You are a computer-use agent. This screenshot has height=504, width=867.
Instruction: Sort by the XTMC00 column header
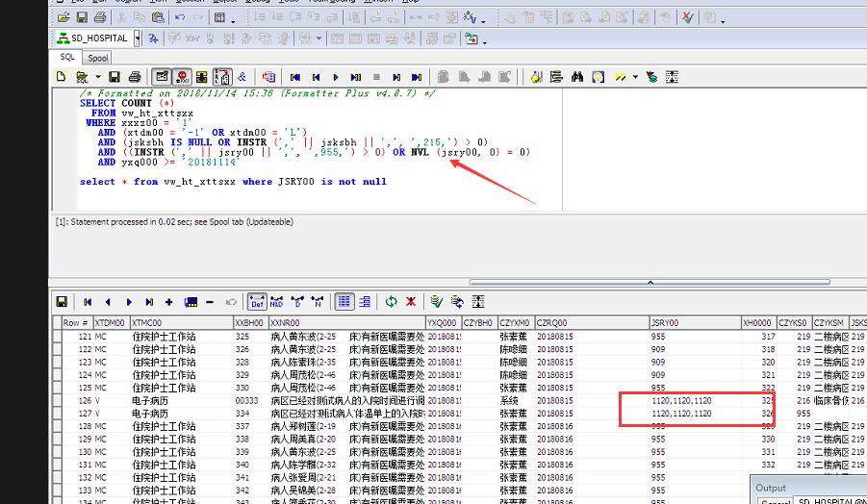pos(181,323)
